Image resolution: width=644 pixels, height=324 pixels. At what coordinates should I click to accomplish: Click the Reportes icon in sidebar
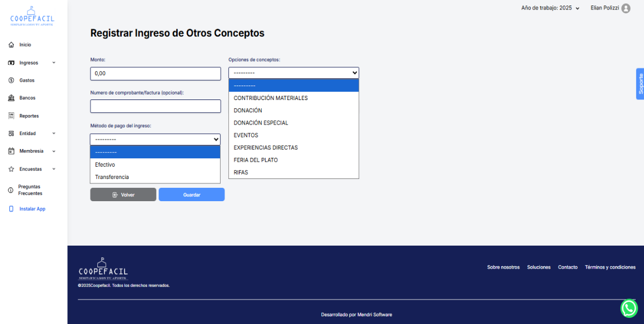11,116
